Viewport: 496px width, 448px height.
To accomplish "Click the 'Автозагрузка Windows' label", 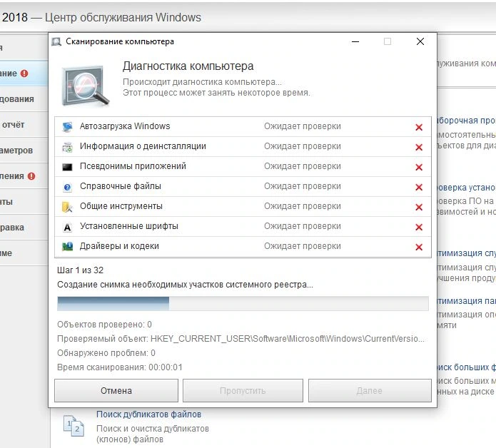I will pyautogui.click(x=125, y=126).
